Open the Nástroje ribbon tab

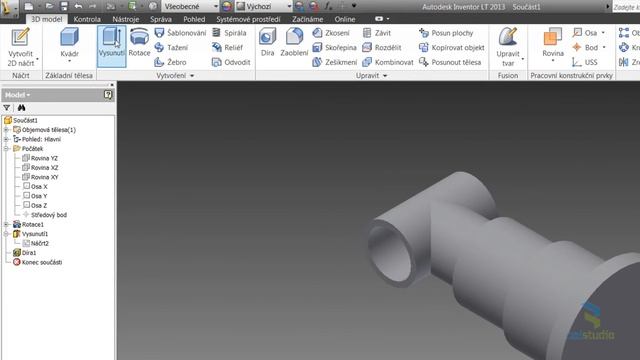[126, 19]
